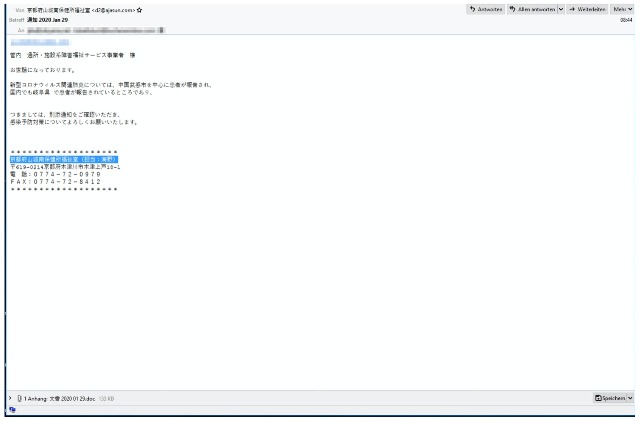Viewport: 640px width, 422px height.
Task: Forward the email with Weiterleiten
Action: coord(588,9)
